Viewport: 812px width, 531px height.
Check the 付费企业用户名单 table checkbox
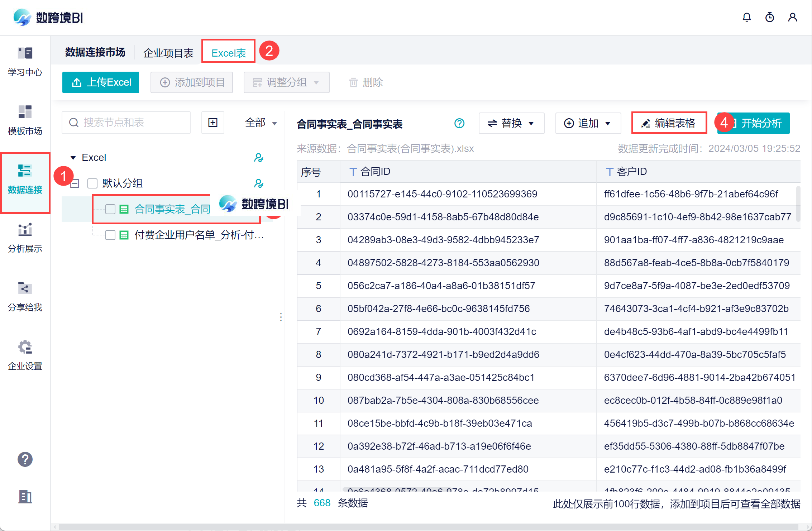pos(110,235)
